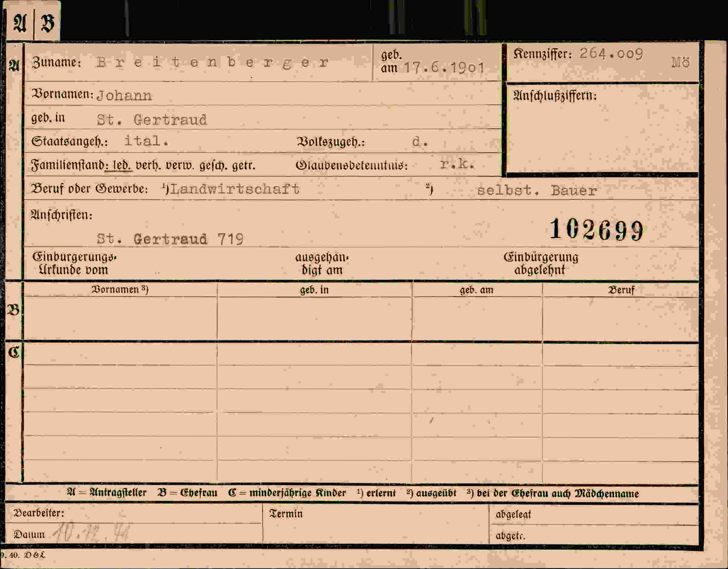
Task: Select the Volkszugeh. value 'd.'
Action: click(x=420, y=142)
